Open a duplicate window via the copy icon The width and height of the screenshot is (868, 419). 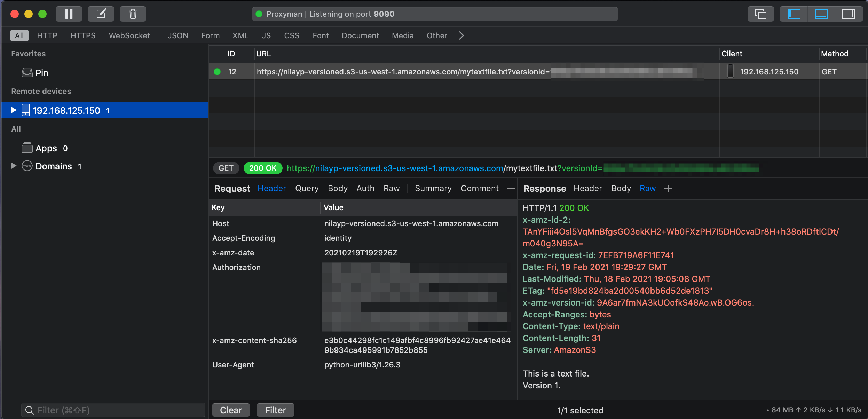[x=760, y=14]
